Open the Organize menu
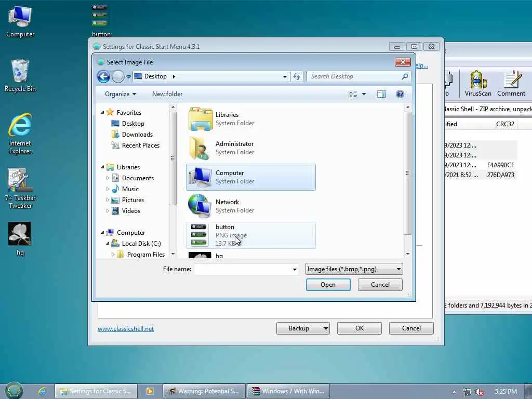The height and width of the screenshot is (399, 532). [x=120, y=94]
